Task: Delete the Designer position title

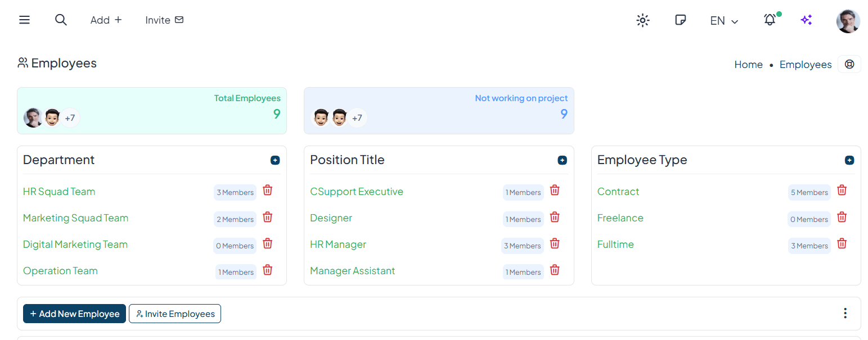Action: tap(555, 217)
